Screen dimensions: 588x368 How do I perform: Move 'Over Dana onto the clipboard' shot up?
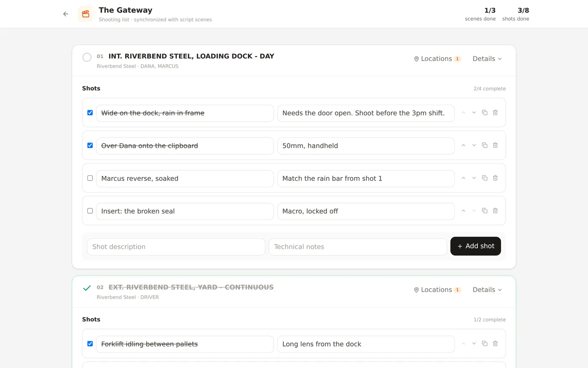pyautogui.click(x=463, y=146)
